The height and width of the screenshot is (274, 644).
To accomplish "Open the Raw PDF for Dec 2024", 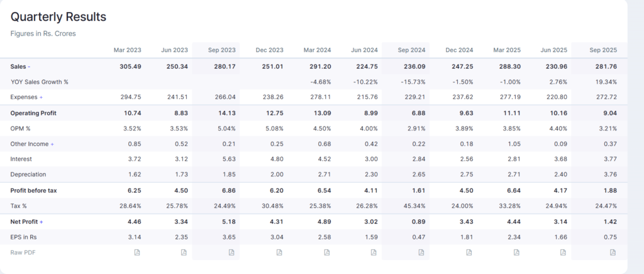I will coord(469,252).
